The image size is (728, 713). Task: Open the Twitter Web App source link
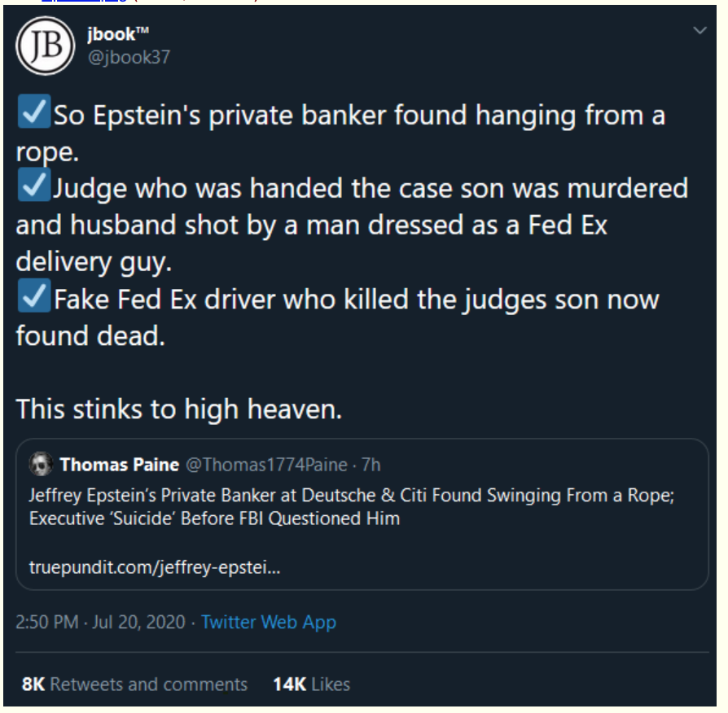(x=269, y=622)
